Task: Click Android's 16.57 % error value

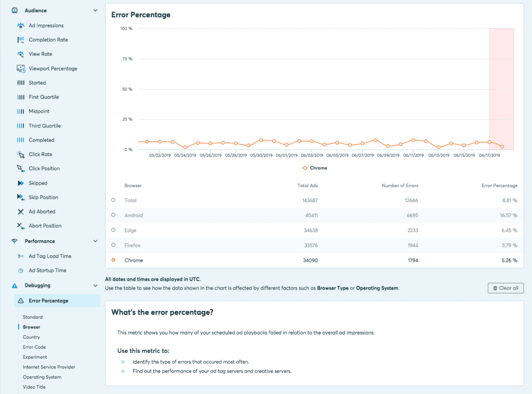Action: 508,215
